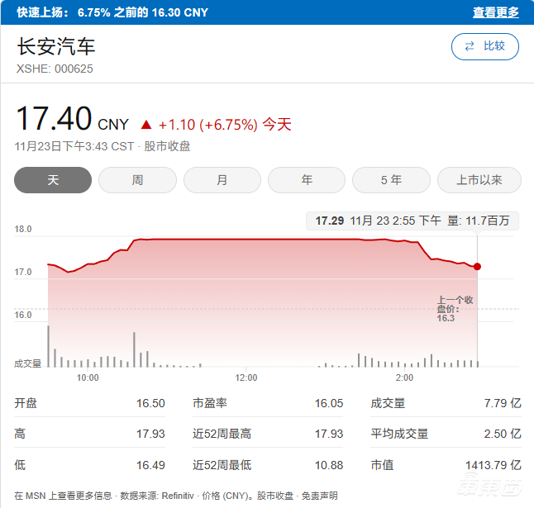Select the 上市以来 time range tab
The image size is (534, 508).
click(479, 180)
